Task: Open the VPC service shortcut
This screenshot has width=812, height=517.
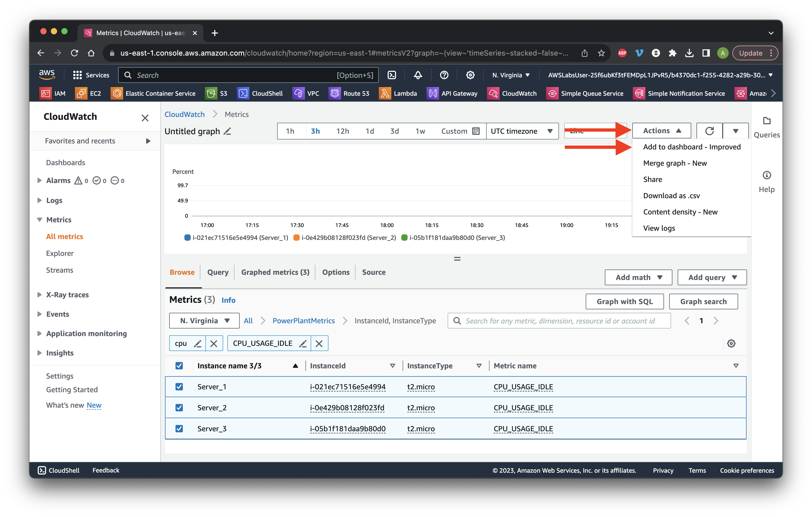Action: tap(306, 94)
